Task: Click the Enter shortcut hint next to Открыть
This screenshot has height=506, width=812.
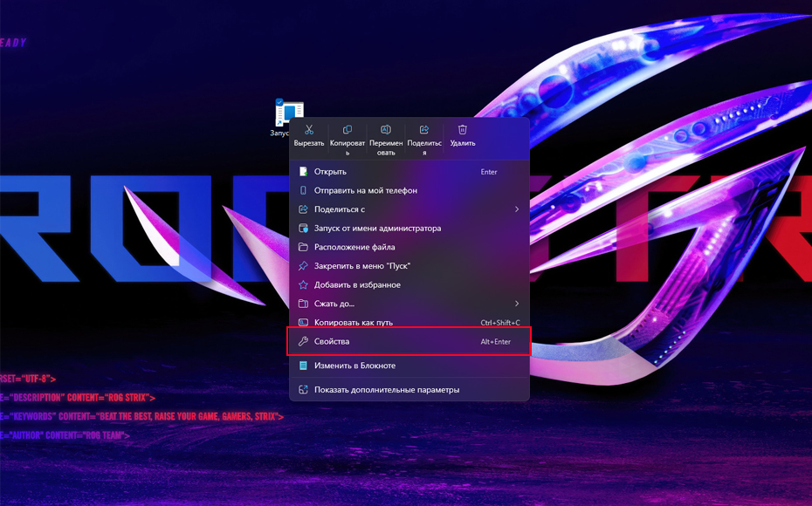Action: click(489, 172)
